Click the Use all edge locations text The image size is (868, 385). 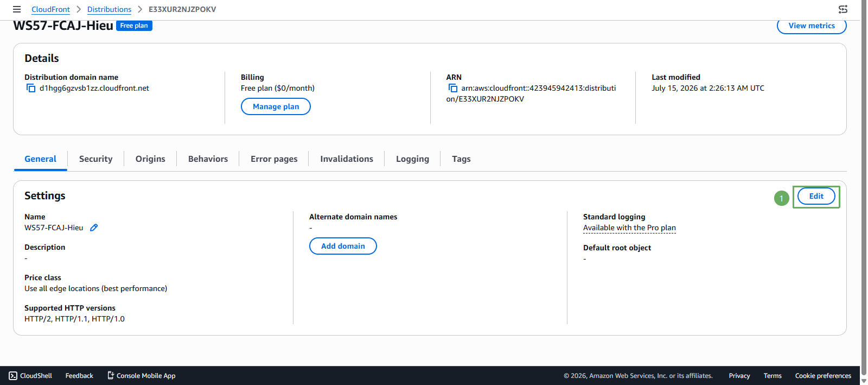pyautogui.click(x=95, y=288)
